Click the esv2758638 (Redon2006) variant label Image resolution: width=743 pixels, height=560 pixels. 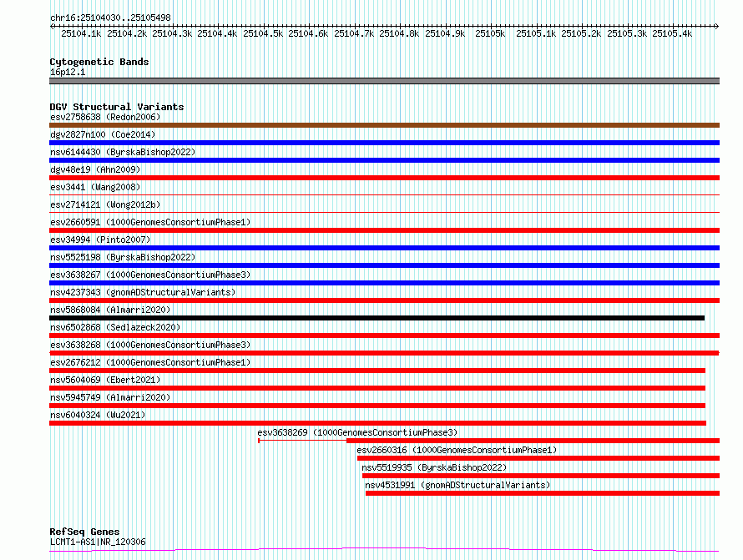tap(105, 117)
